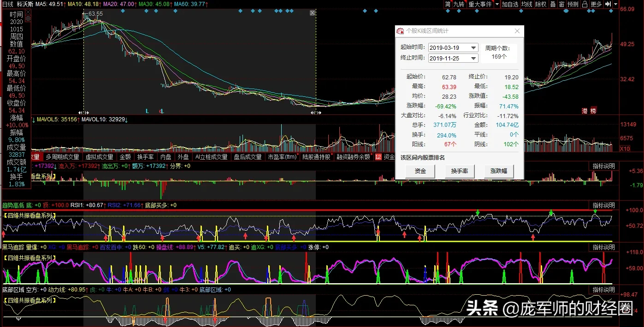Image resolution: width=644 pixels, height=327 pixels.
Task: Switch to 虚拟成交量 tab
Action: point(99,157)
